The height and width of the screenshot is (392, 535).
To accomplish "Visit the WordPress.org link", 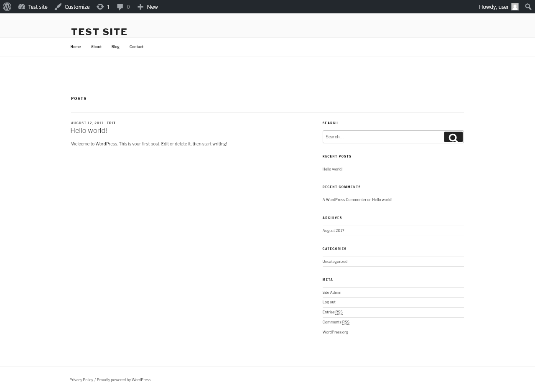I will 335,332.
